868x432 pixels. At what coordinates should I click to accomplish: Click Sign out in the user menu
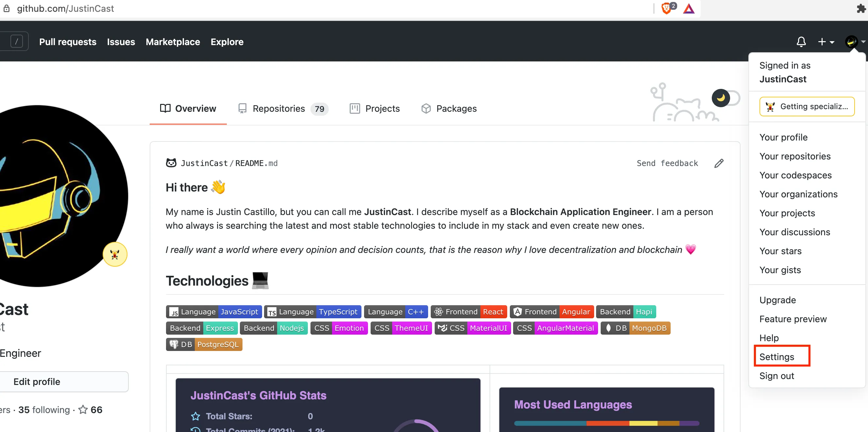[x=777, y=376]
